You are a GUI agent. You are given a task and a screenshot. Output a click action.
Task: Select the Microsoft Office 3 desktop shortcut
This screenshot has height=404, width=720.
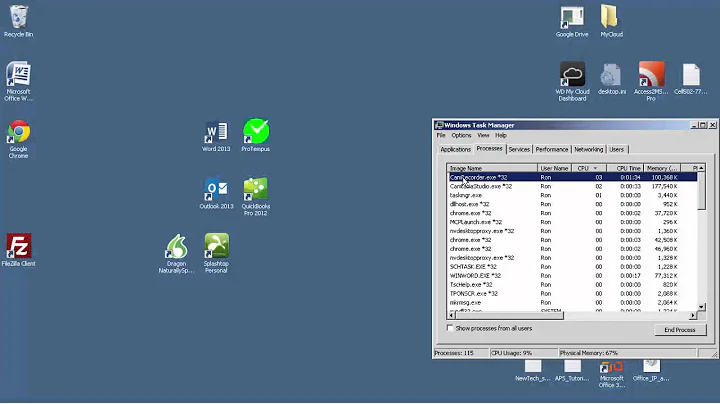click(612, 374)
